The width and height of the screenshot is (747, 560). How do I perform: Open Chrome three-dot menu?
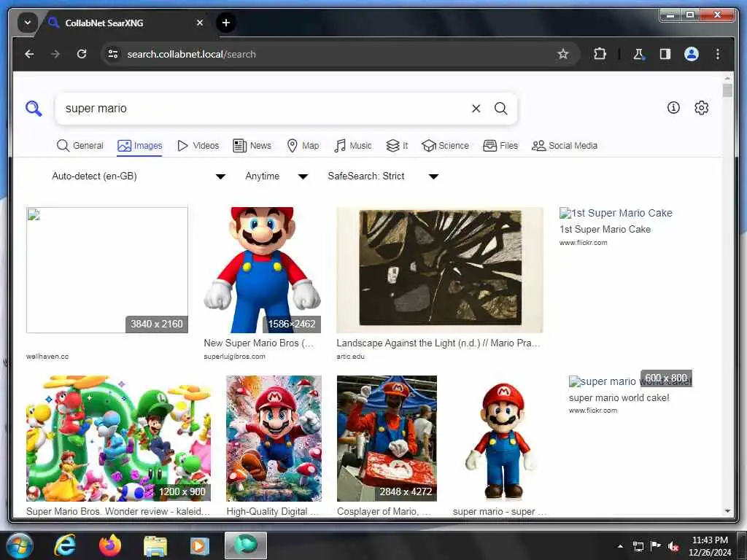(718, 54)
